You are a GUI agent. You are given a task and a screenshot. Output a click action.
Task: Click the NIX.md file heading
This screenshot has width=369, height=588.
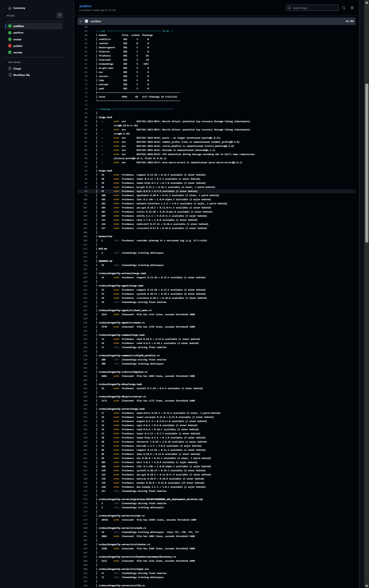(x=103, y=249)
